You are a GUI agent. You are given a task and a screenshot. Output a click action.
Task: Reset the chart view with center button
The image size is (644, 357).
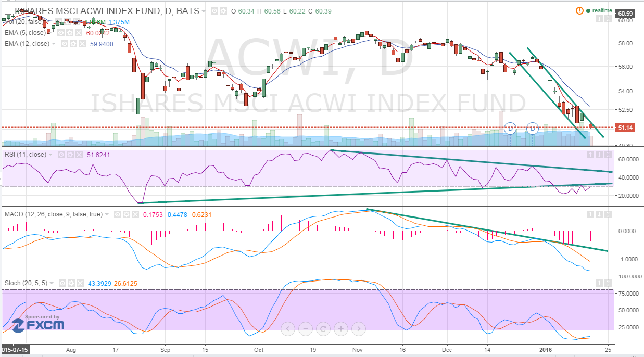pos(323,329)
